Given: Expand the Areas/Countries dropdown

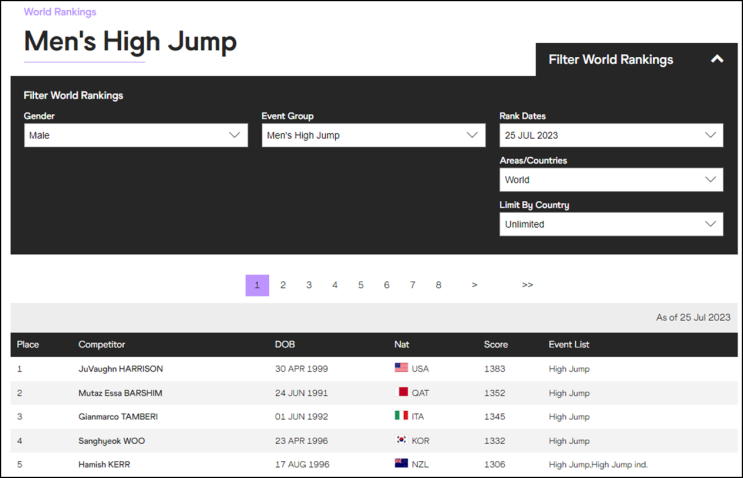Looking at the screenshot, I should click(611, 180).
